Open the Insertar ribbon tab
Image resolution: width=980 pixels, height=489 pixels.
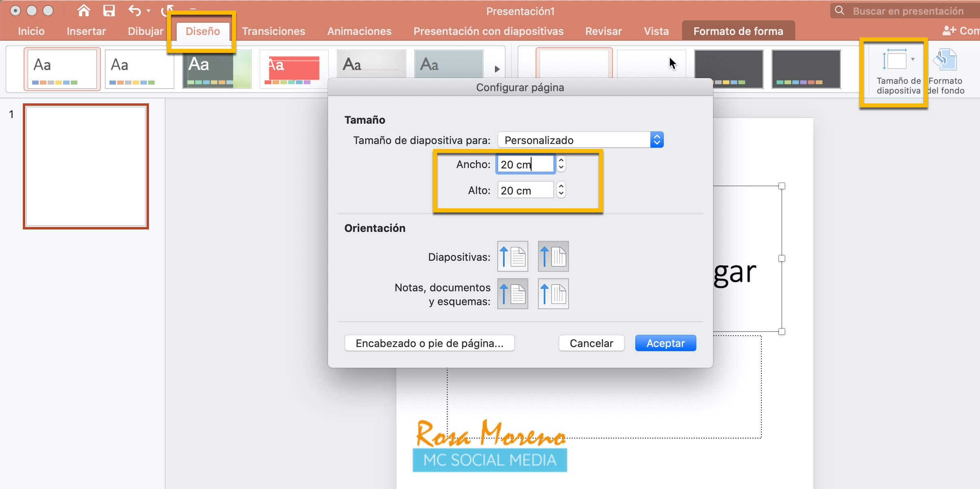pyautogui.click(x=86, y=31)
